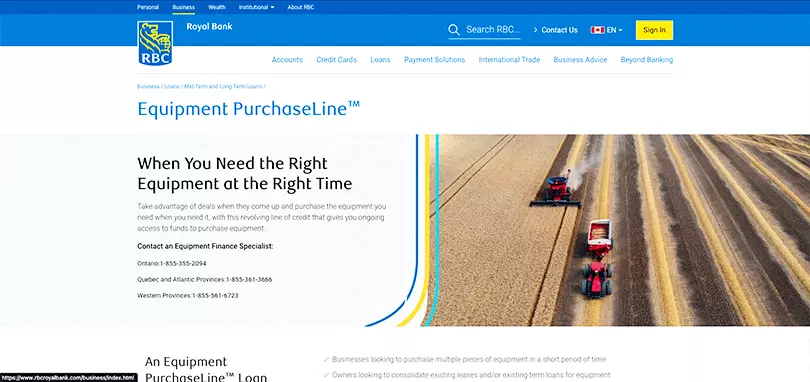Open International Trade menu
Screen dimensions: 810x382
[509, 59]
